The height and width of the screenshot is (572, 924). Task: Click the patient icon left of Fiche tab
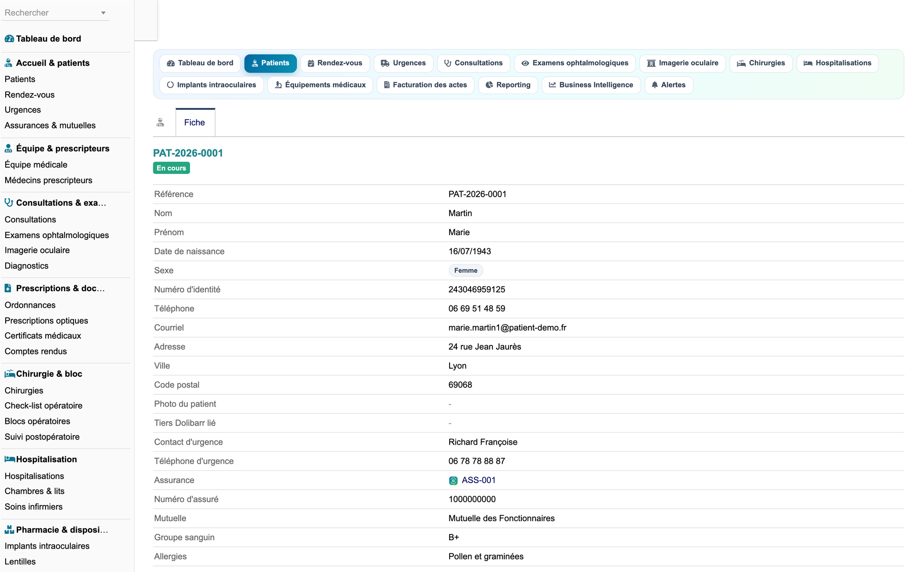click(160, 123)
